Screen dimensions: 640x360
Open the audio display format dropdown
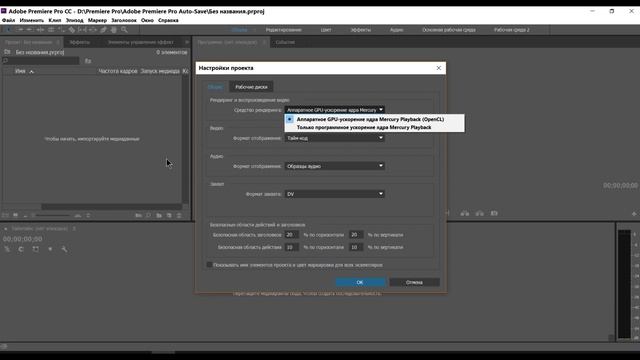334,166
